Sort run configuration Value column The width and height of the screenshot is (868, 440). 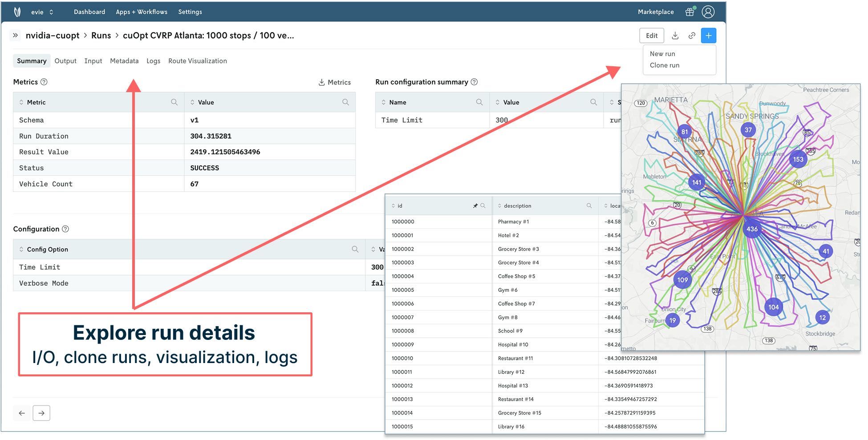[497, 102]
